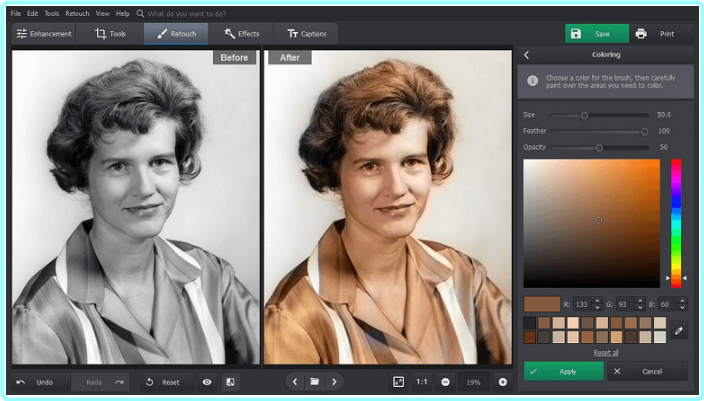Decrease the B value with down arrow
The width and height of the screenshot is (704, 401).
[682, 308]
